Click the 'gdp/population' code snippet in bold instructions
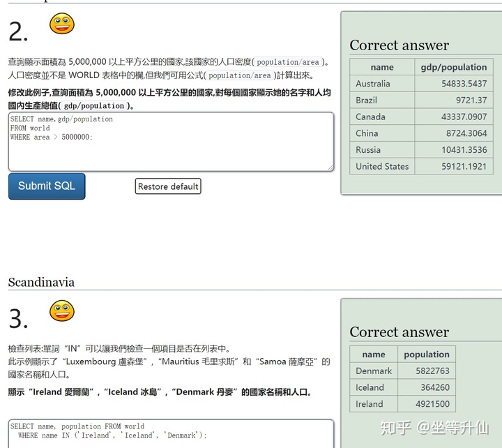502x448 pixels. click(x=94, y=106)
